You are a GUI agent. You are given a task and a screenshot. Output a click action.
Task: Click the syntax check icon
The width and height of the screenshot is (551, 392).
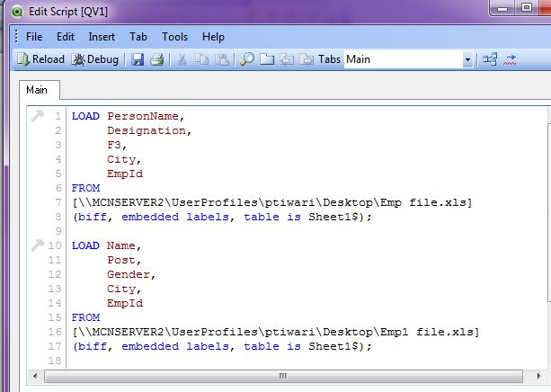(510, 59)
